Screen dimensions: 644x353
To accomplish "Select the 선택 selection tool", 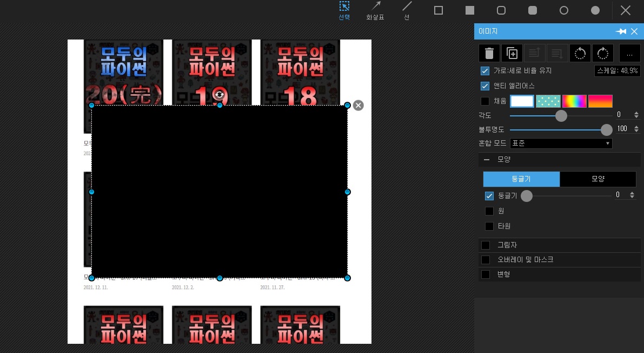I will pyautogui.click(x=344, y=11).
